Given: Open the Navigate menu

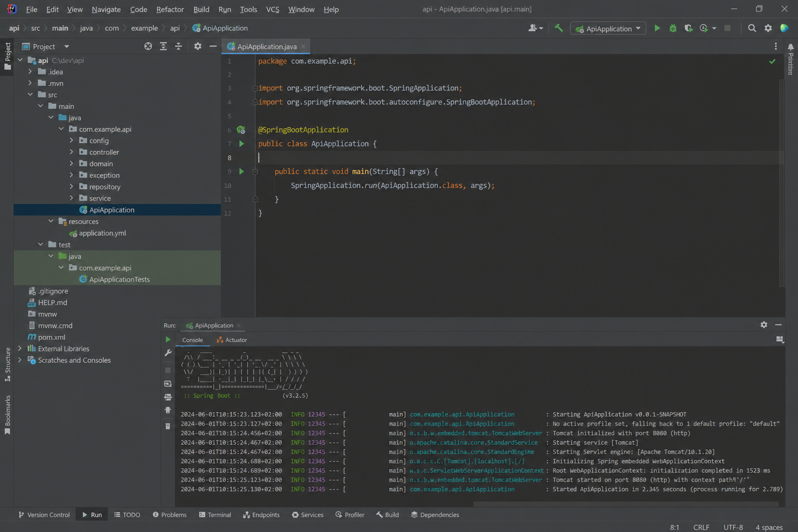Looking at the screenshot, I should (x=106, y=9).
